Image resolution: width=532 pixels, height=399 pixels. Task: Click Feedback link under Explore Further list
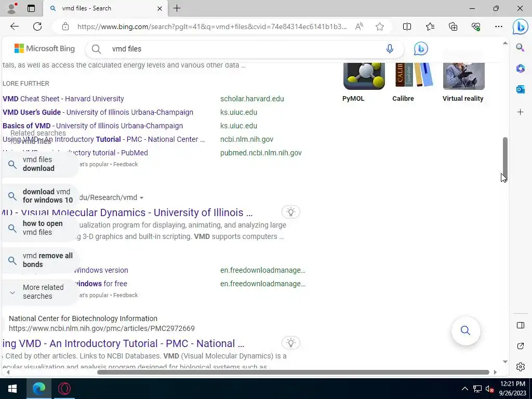(x=126, y=164)
